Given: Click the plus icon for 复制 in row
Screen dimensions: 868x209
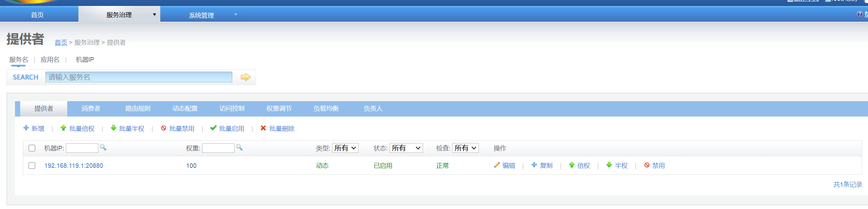Looking at the screenshot, I should coord(534,165).
